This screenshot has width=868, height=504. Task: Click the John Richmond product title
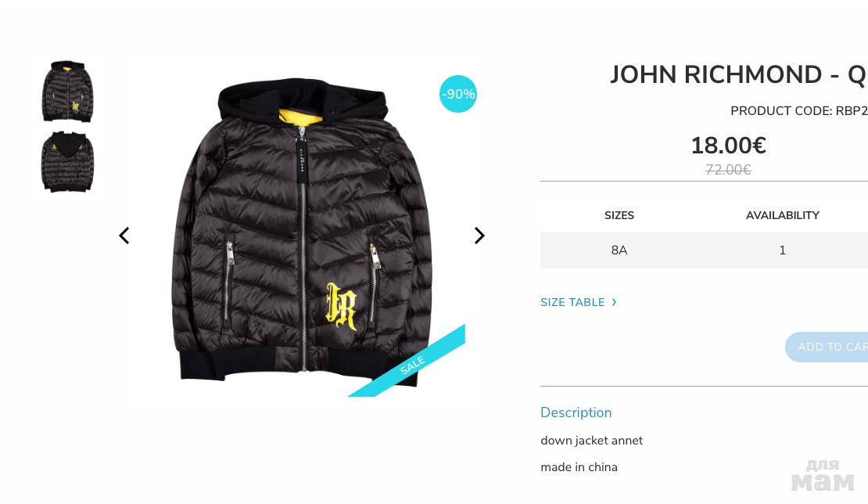click(x=738, y=75)
